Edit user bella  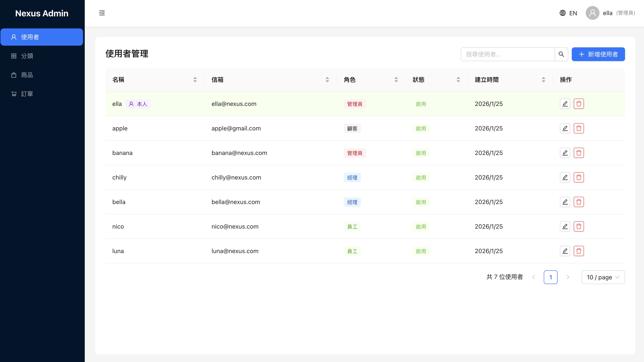565,202
